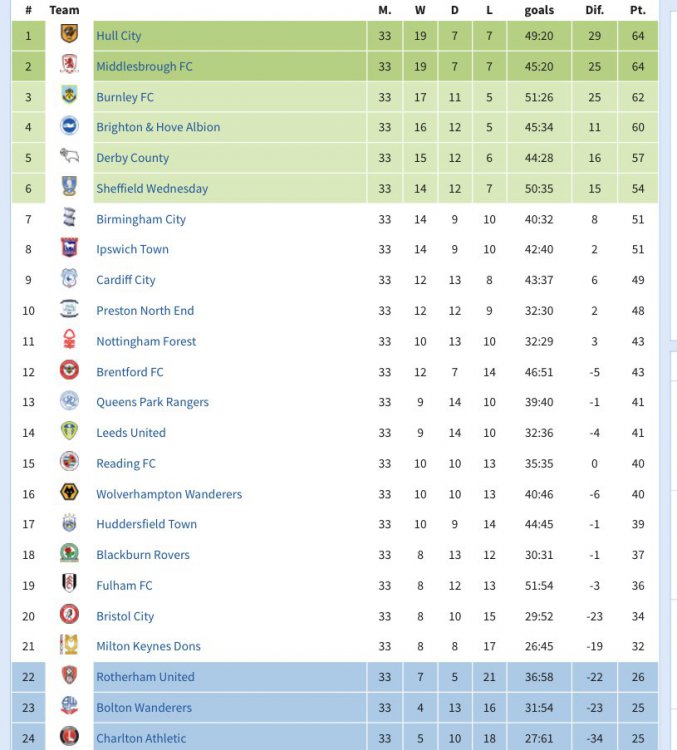Click the Ipswich Town crest icon

point(69,249)
